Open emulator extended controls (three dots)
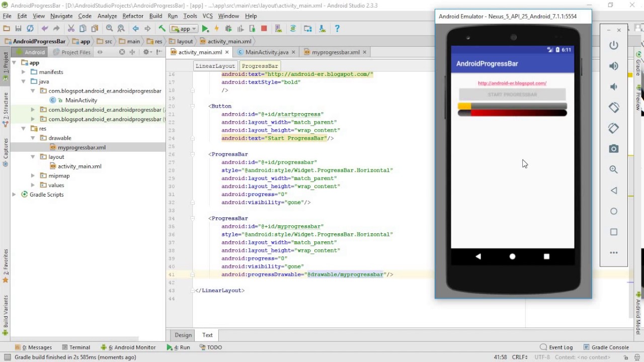The height and width of the screenshot is (362, 644). coord(614,252)
